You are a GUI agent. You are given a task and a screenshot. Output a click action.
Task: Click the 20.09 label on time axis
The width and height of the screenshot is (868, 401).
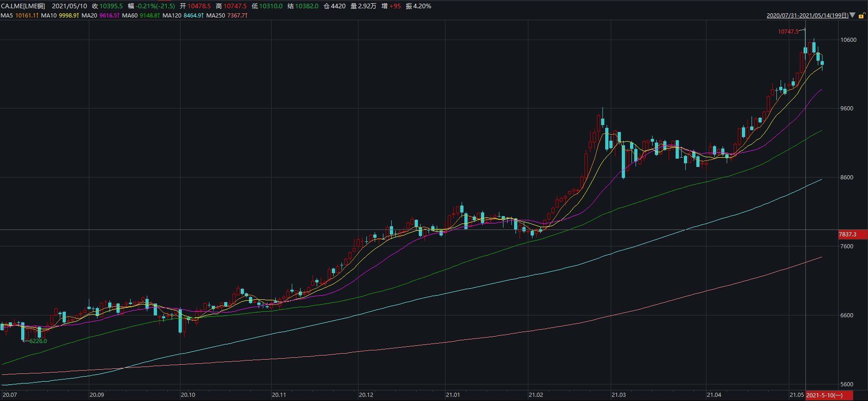97,395
